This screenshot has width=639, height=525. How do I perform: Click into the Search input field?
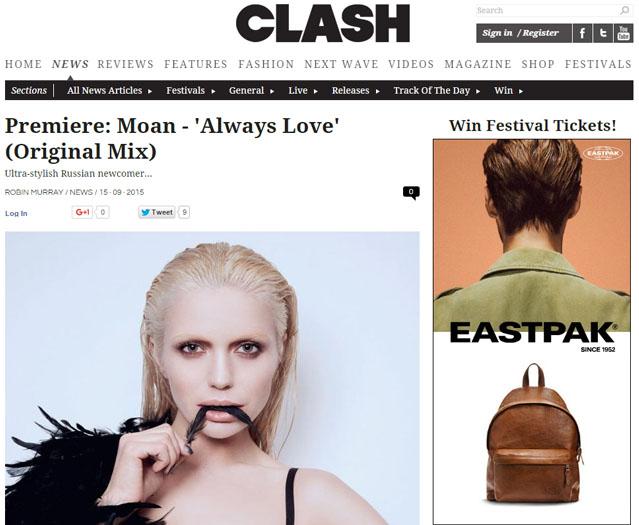tap(548, 11)
